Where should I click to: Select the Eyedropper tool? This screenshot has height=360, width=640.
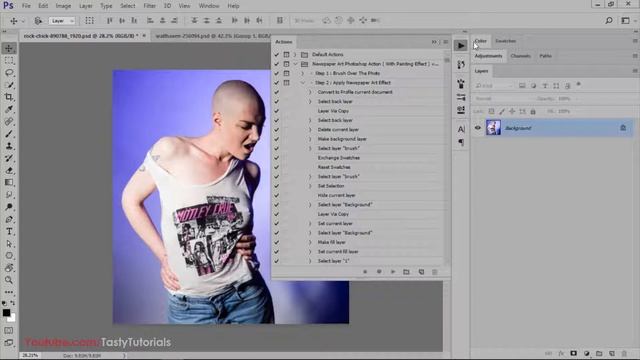[x=9, y=109]
